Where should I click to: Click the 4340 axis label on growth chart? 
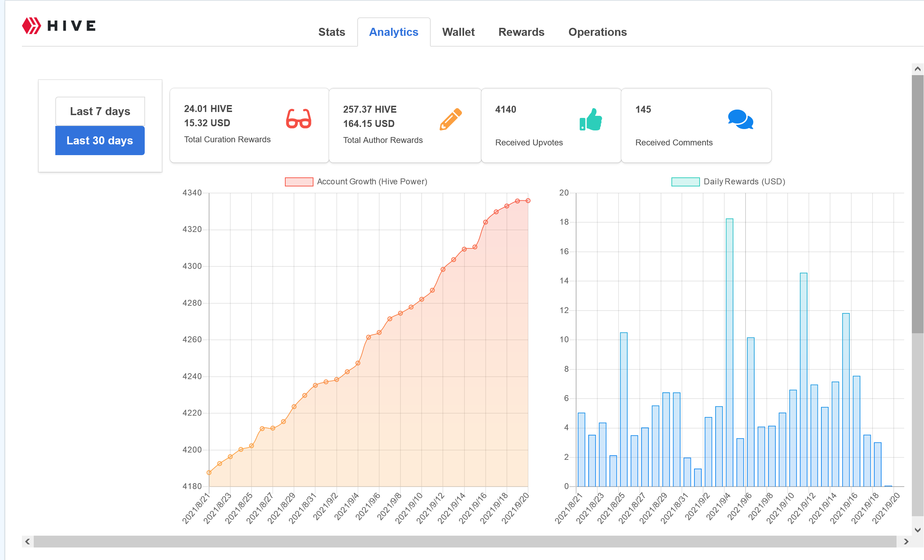pyautogui.click(x=192, y=193)
